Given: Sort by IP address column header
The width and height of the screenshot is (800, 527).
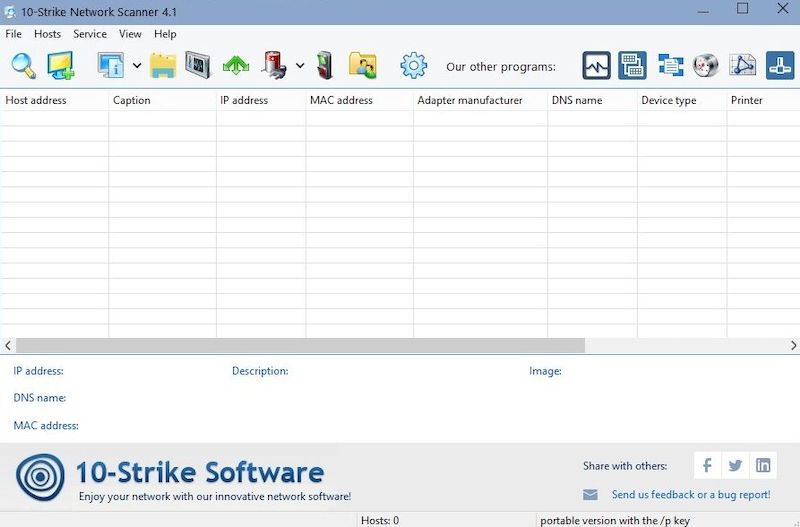Looking at the screenshot, I should click(x=261, y=101).
